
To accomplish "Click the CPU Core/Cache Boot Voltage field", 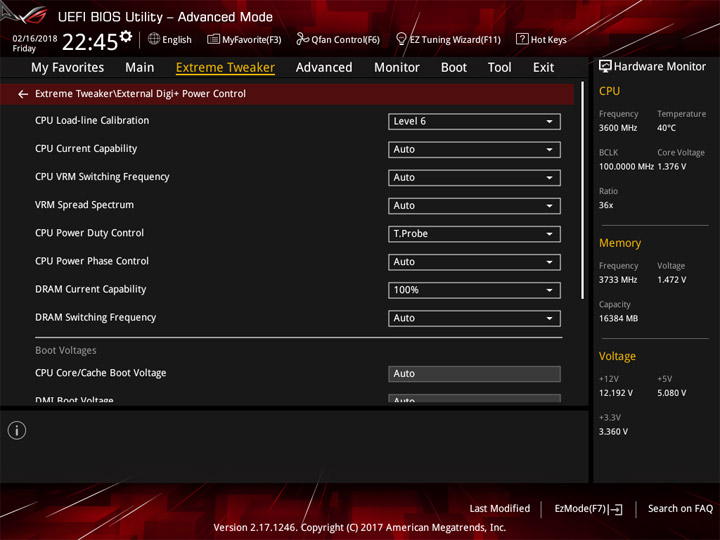I will pyautogui.click(x=474, y=374).
